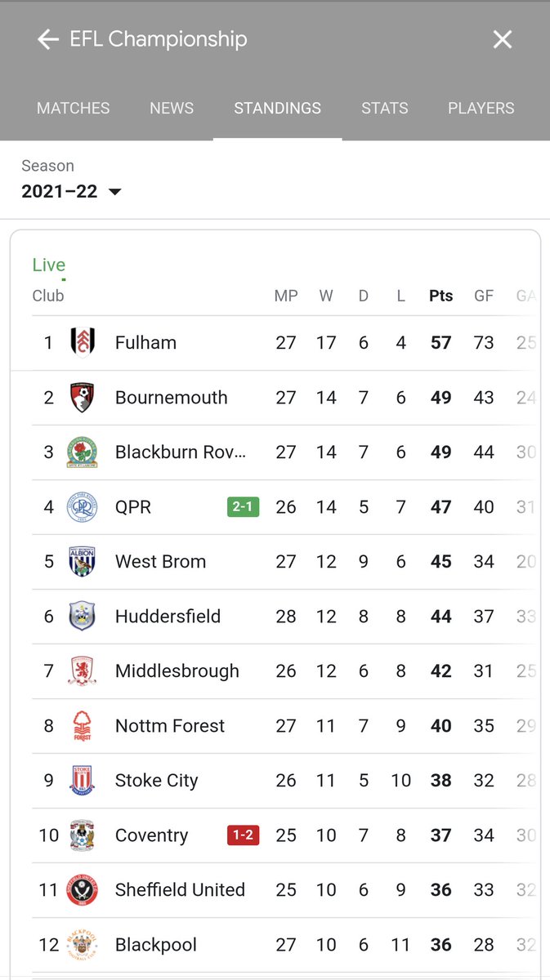Open the NEWS tab
This screenshot has width=550, height=980.
(x=172, y=108)
